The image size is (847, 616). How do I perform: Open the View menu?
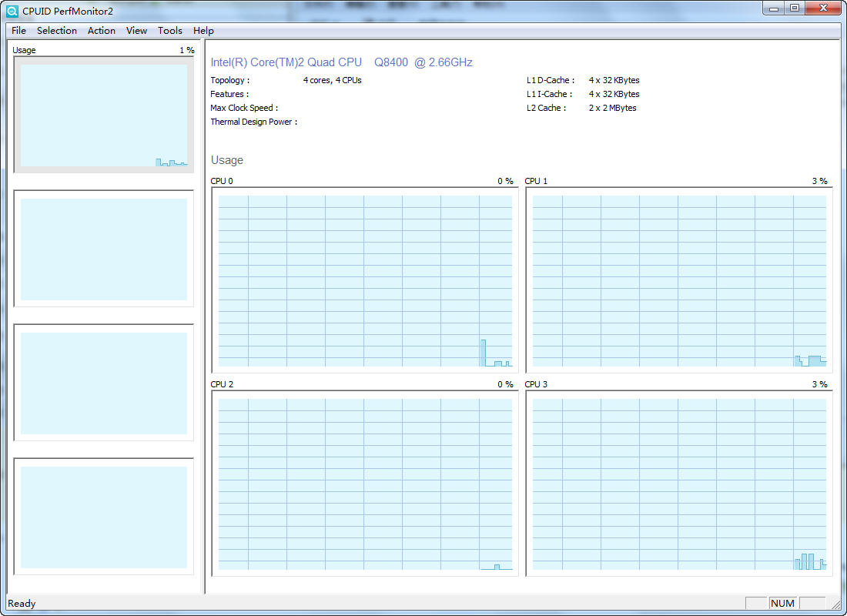point(136,31)
